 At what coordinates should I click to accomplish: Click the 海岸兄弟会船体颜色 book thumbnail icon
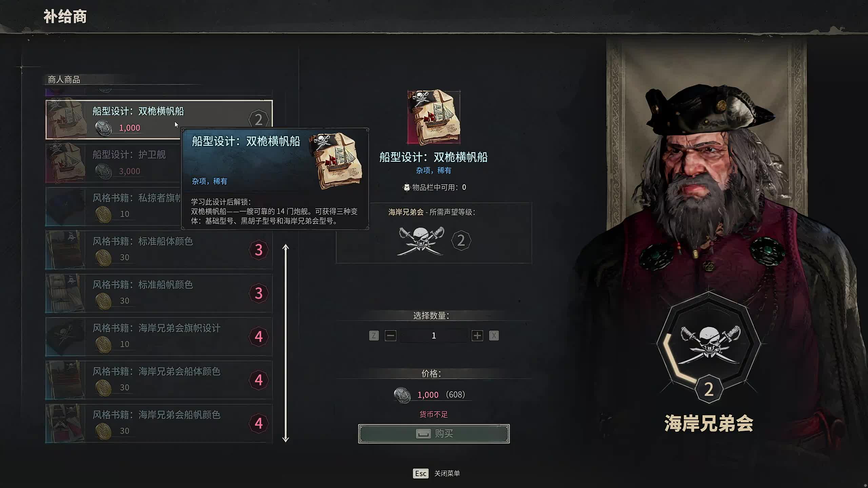tap(65, 380)
